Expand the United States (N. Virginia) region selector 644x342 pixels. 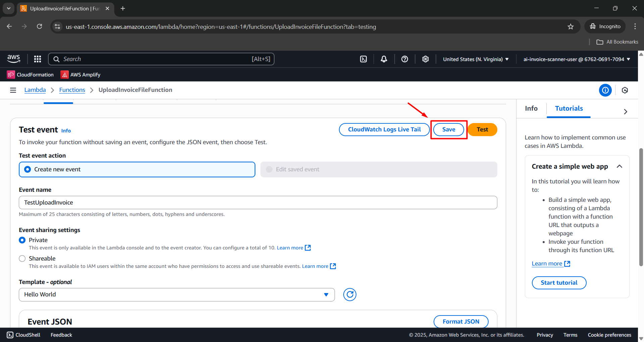click(x=476, y=59)
